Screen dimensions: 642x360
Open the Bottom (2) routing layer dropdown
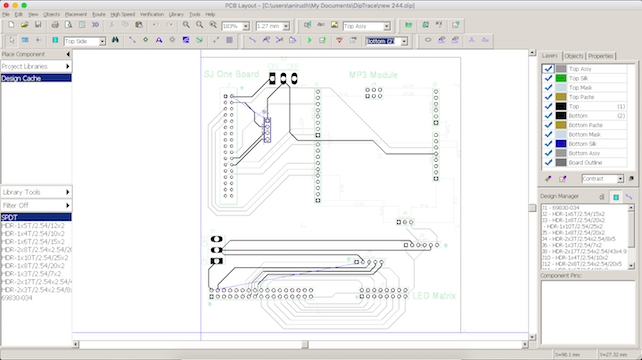tap(404, 41)
